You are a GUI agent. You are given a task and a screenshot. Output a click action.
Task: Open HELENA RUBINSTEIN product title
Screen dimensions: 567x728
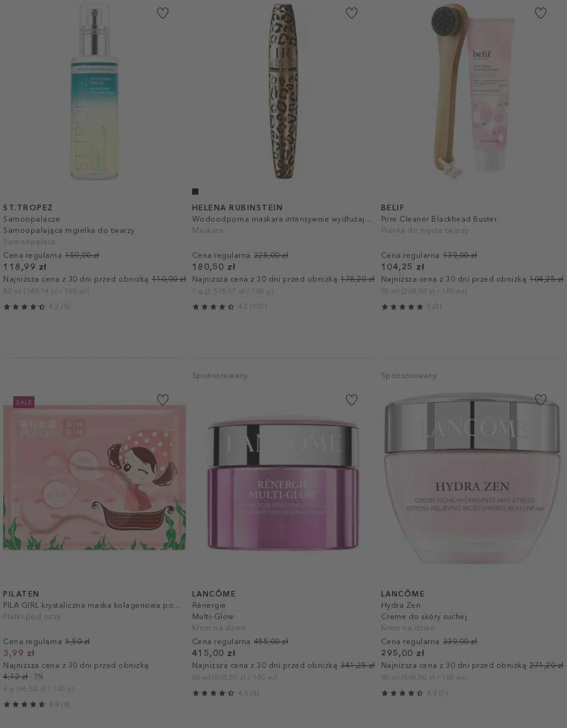point(237,207)
